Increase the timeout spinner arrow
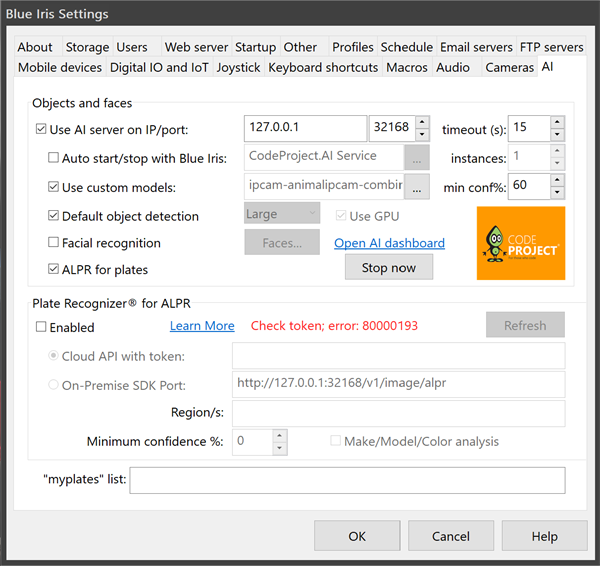Screen dimensions: 600x566 [557, 122]
